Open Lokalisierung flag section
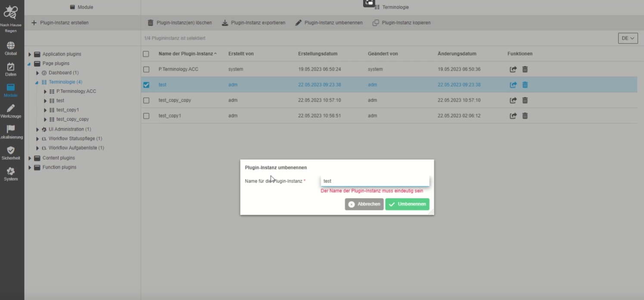The width and height of the screenshot is (644, 300). tap(11, 132)
